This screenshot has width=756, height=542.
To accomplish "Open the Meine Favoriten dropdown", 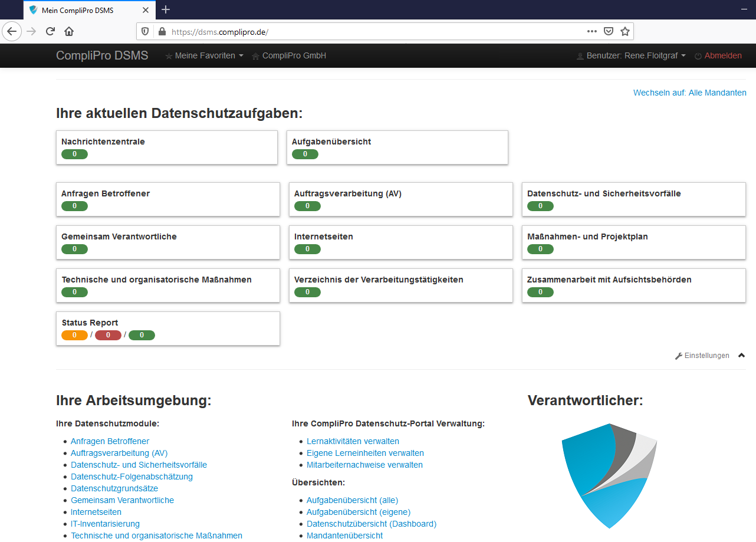I will point(205,55).
